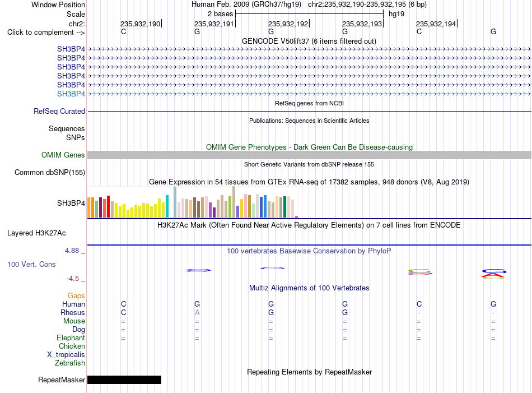
Task: Click 'Multiz Alignments of 100 Vertebrates' title
Action: (309, 288)
